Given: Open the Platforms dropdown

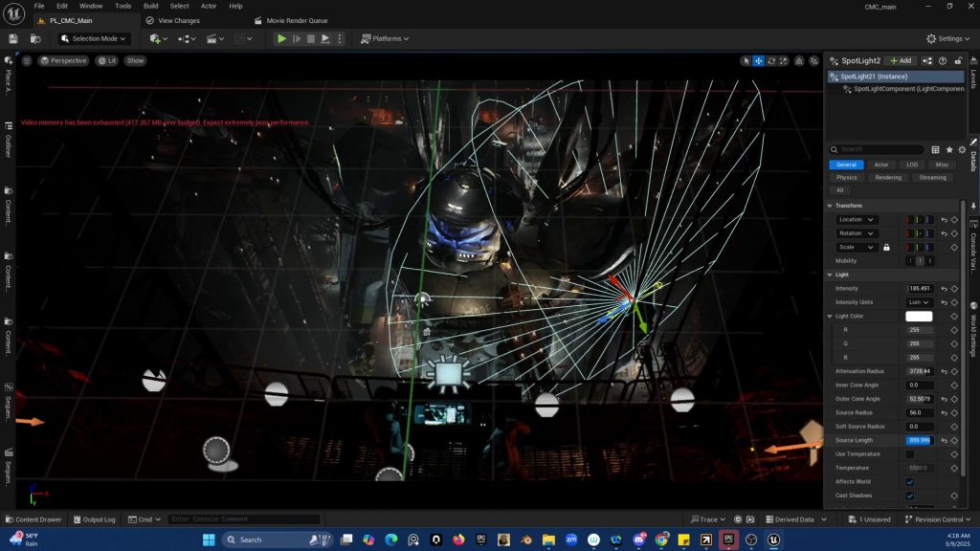Looking at the screenshot, I should (x=385, y=38).
